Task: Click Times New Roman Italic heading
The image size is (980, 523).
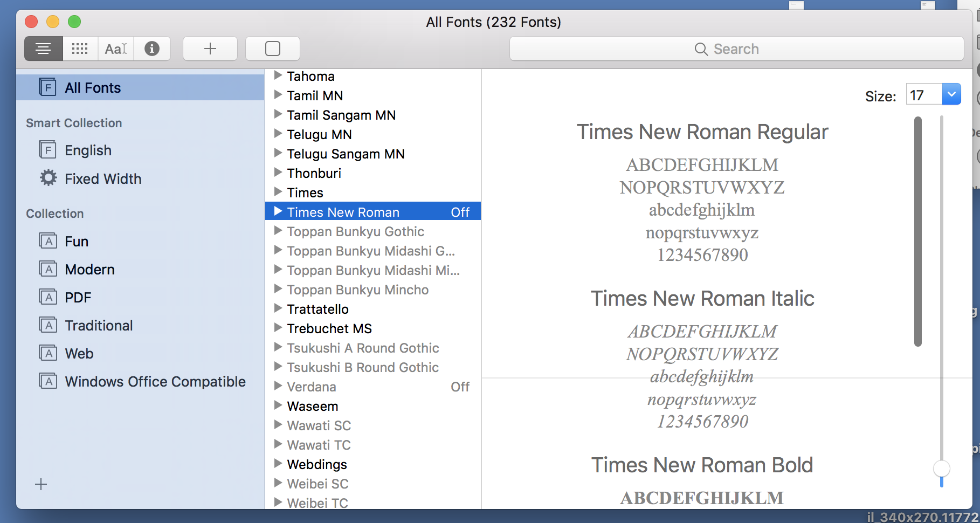Action: pos(702,299)
